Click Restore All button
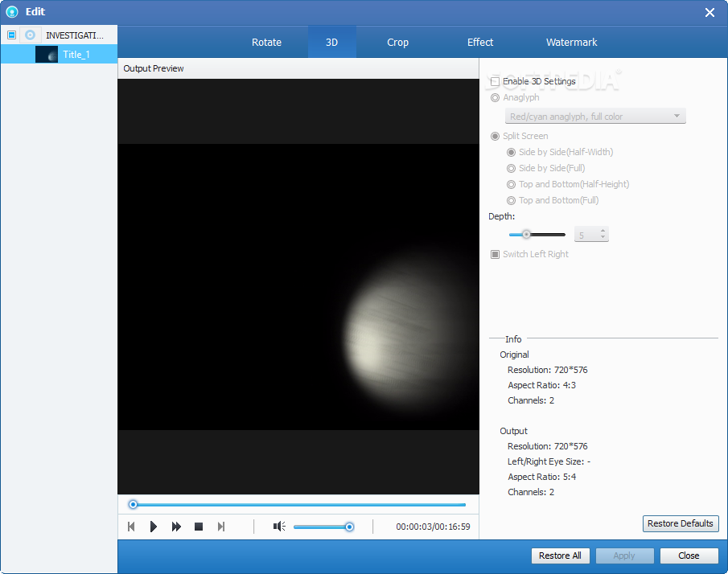728x574 pixels. (560, 556)
